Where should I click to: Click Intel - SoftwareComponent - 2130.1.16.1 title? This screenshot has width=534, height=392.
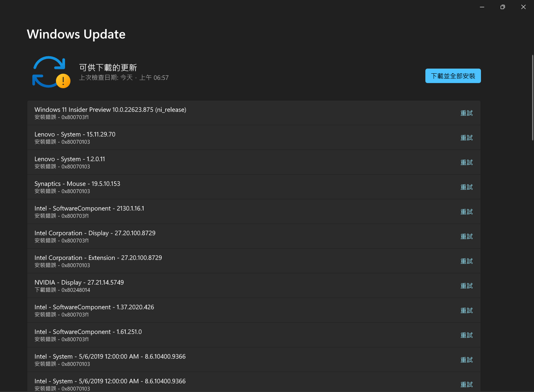pyautogui.click(x=89, y=208)
